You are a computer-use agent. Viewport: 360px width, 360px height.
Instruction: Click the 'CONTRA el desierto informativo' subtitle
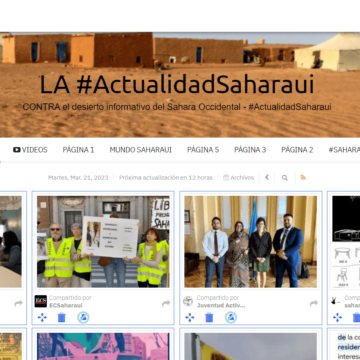(x=177, y=107)
